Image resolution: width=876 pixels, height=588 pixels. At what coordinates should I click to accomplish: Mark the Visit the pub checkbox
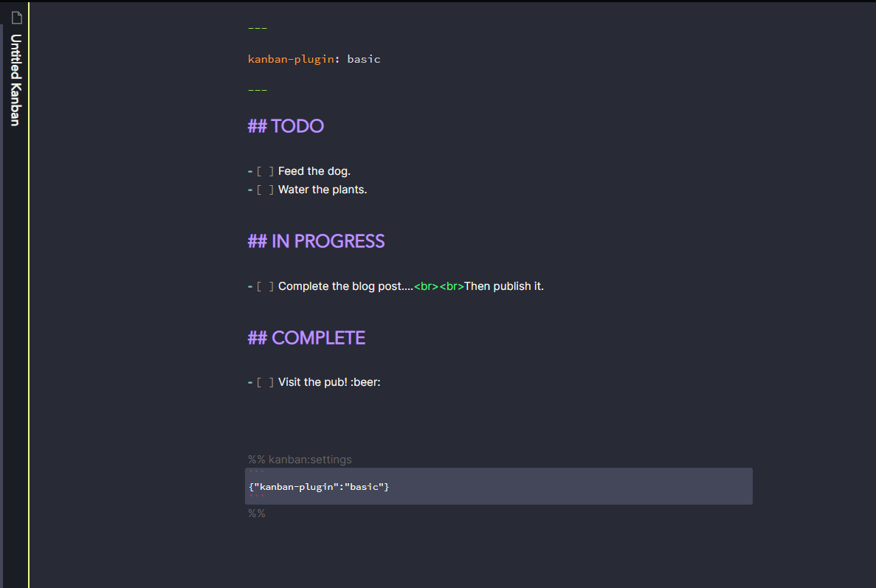(x=266, y=383)
